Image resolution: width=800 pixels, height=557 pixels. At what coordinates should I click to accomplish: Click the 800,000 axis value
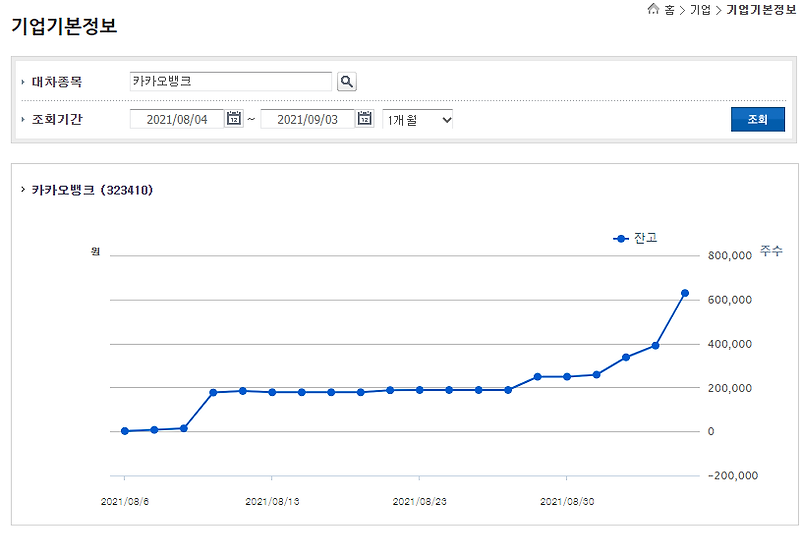pyautogui.click(x=730, y=256)
